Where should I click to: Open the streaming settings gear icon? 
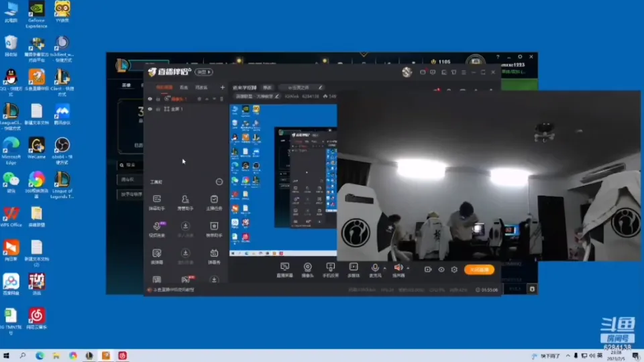coord(454,269)
